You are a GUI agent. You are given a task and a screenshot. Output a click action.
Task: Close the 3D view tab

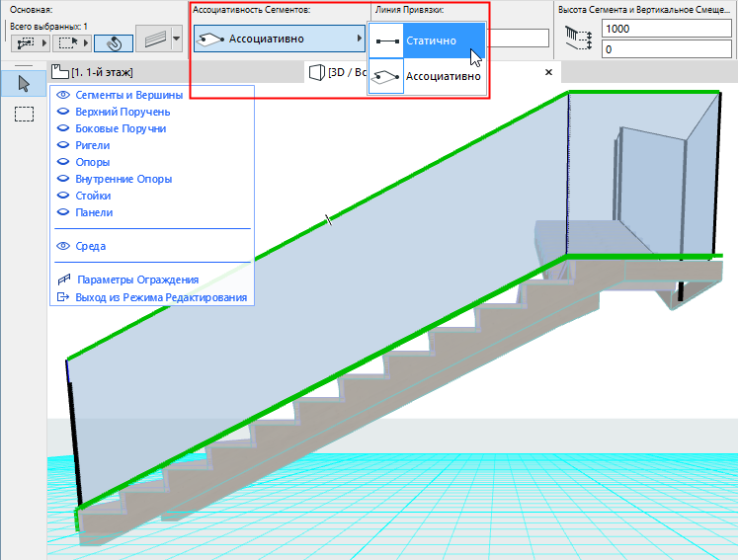coord(549,72)
